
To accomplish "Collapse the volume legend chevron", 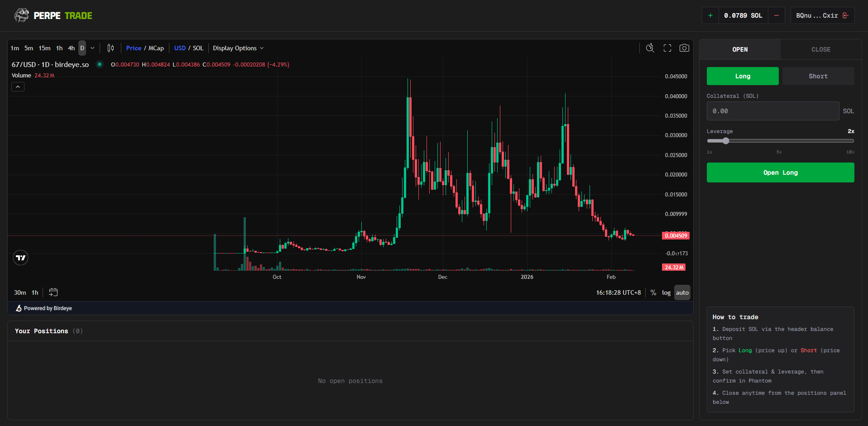I will [18, 86].
